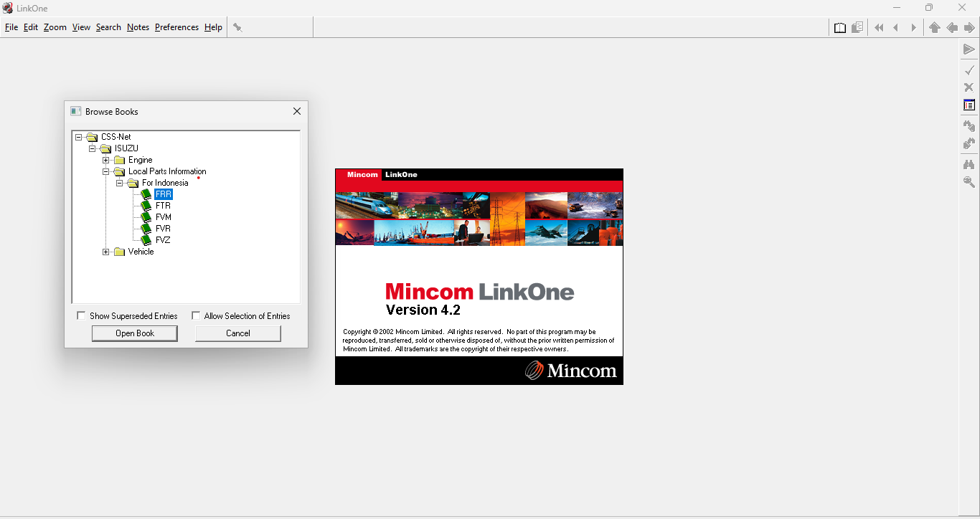The image size is (980, 519).
Task: Tick Allow Selection of Entries checkbox
Action: [x=196, y=315]
